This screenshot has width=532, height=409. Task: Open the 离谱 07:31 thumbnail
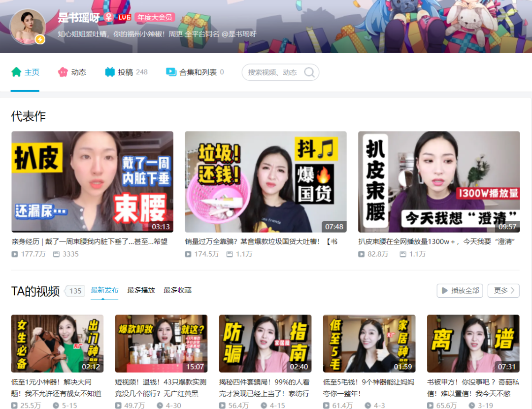pyautogui.click(x=473, y=343)
